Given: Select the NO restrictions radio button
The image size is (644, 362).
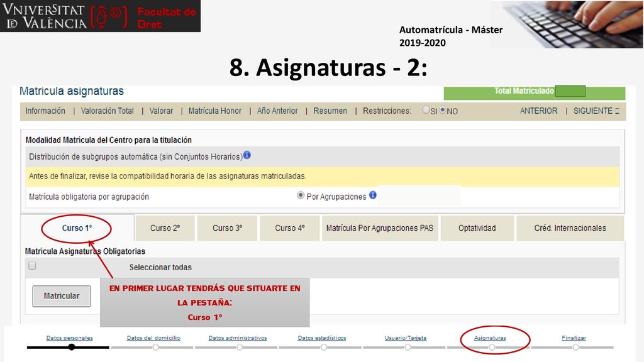Looking at the screenshot, I should click(x=443, y=110).
